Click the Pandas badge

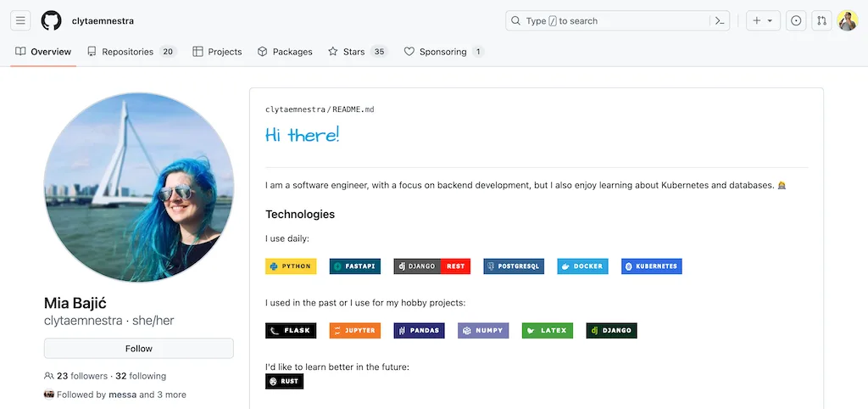pos(419,330)
